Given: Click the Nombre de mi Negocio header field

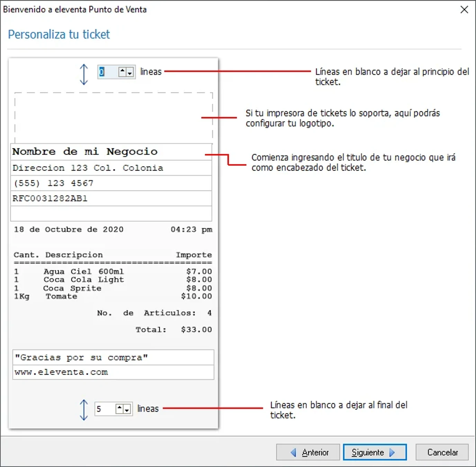Looking at the screenshot, I should click(111, 152).
